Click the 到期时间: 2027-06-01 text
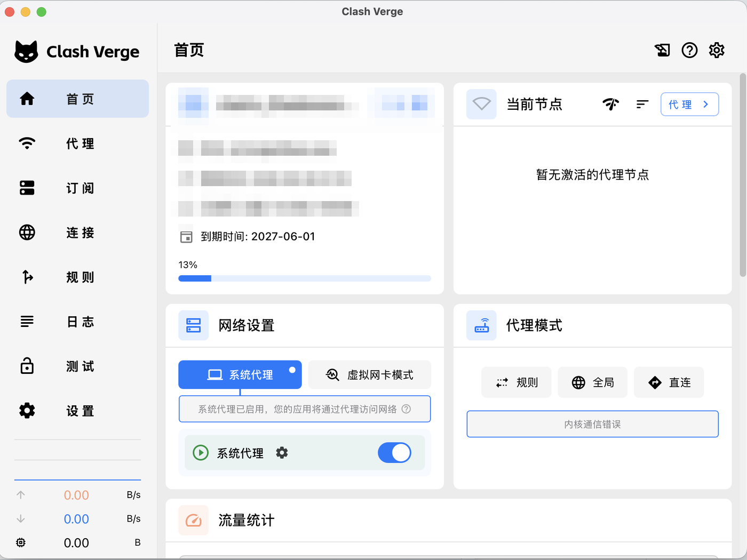 click(x=258, y=237)
